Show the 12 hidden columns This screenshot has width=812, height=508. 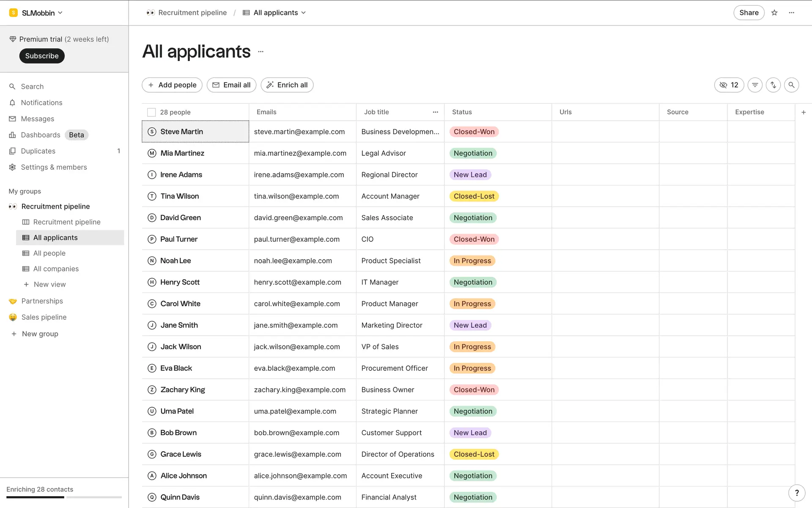click(x=729, y=85)
